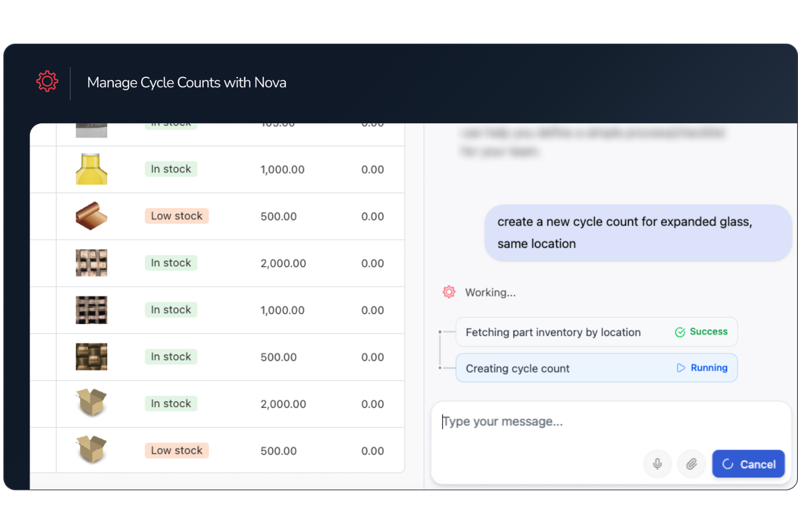Attach a file using the paperclip icon
798x532 pixels.
[x=692, y=464]
